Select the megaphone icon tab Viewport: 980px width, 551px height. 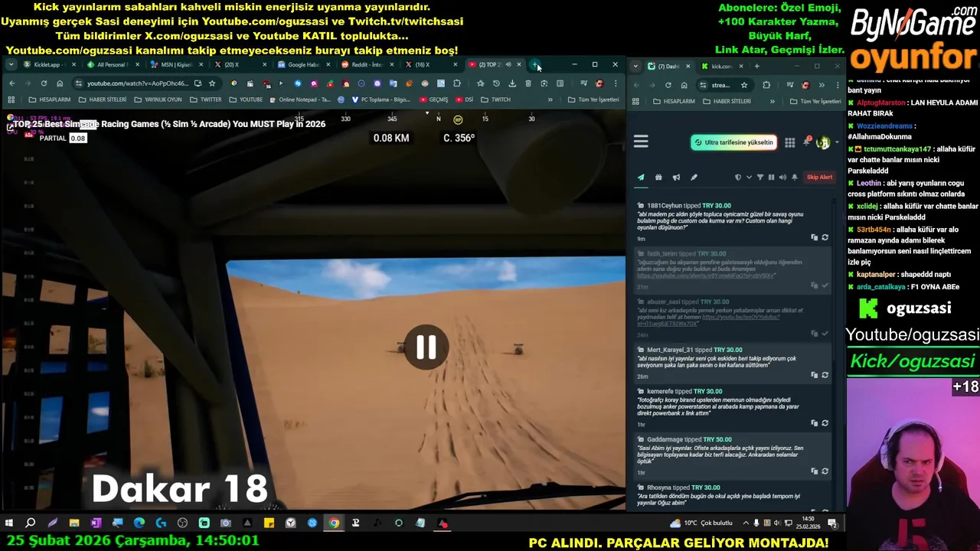point(676,178)
